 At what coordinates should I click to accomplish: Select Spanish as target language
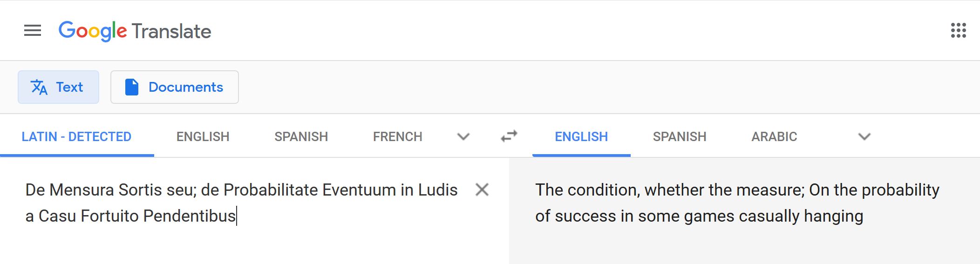coord(680,136)
